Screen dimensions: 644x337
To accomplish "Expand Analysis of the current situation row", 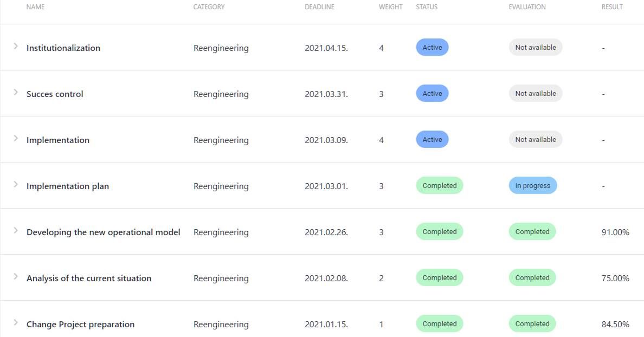I will coord(16,277).
